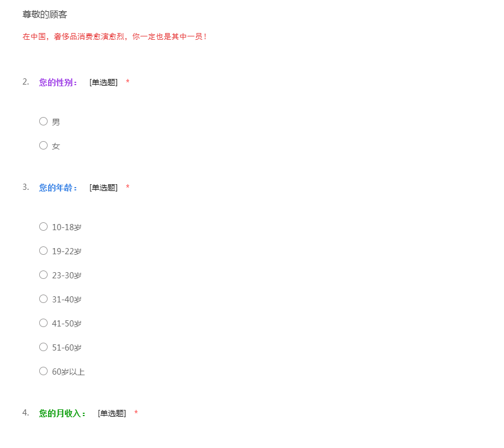Click the 尊敬的顾客 greeting heading
Viewport: 504px width, 448px height.
click(45, 15)
